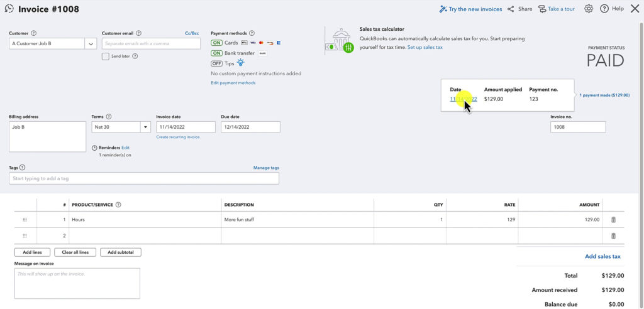Open the settings gear icon

pos(589,9)
